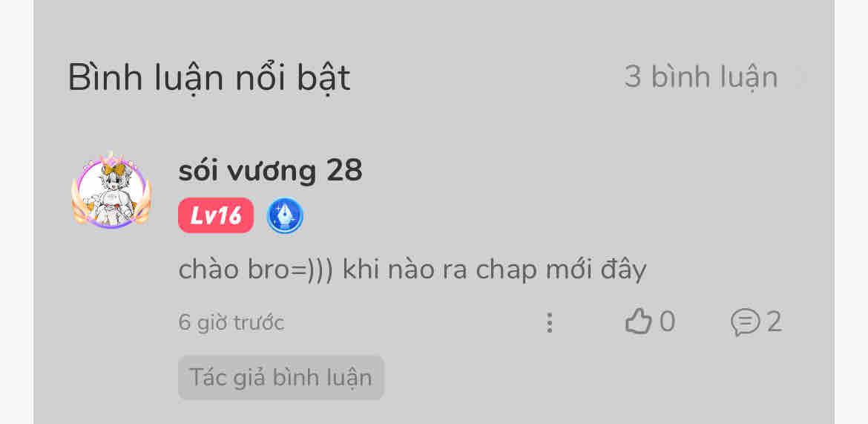Open the comment text 'chào bro=)))'

256,270
